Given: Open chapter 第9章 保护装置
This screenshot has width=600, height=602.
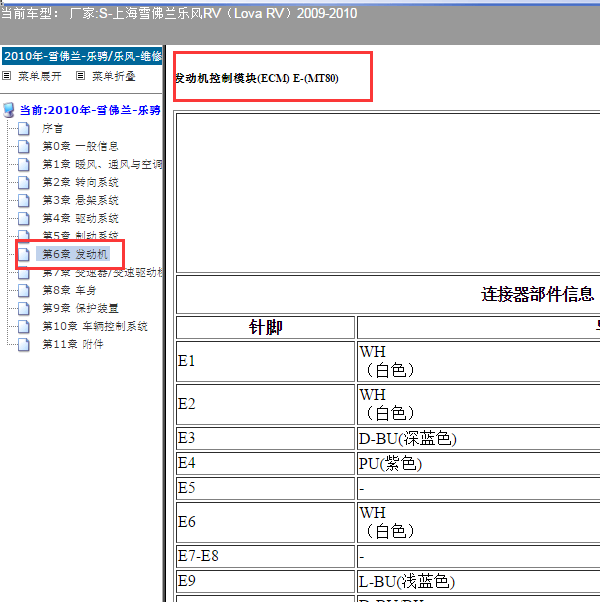Looking at the screenshot, I should [80, 308].
